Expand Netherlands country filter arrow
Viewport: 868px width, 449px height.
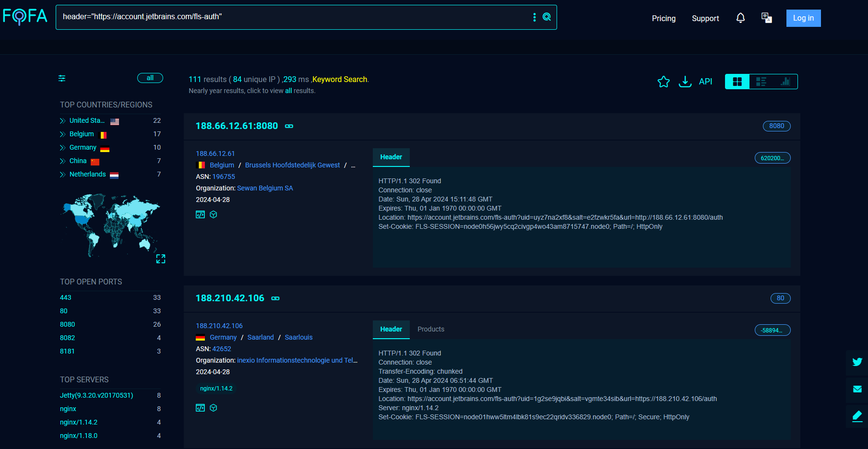62,174
